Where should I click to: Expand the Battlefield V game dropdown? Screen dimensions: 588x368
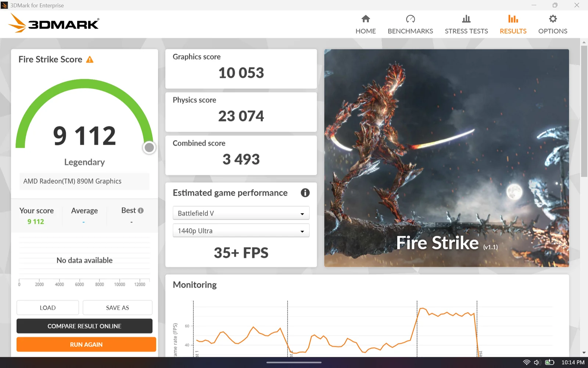tap(241, 213)
